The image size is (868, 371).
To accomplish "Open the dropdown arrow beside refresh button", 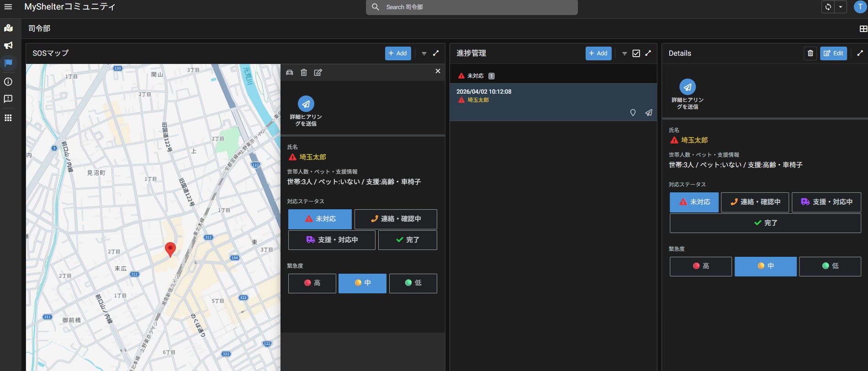I will (841, 7).
